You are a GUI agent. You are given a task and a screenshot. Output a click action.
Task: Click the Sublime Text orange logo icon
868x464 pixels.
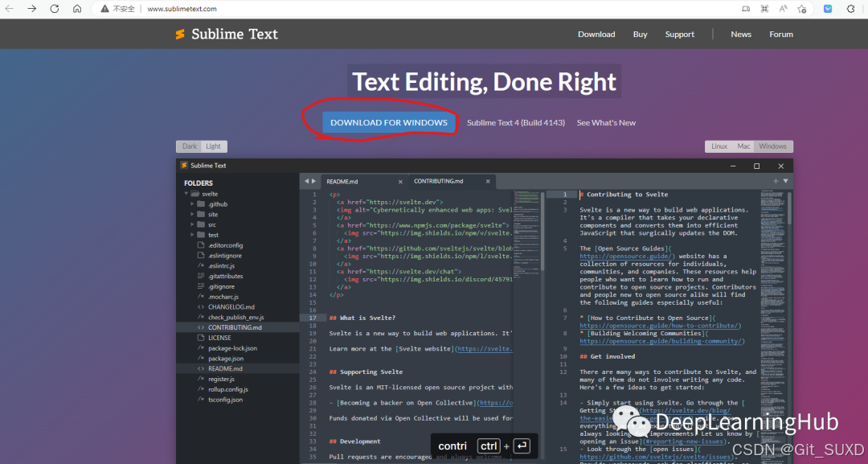click(180, 35)
